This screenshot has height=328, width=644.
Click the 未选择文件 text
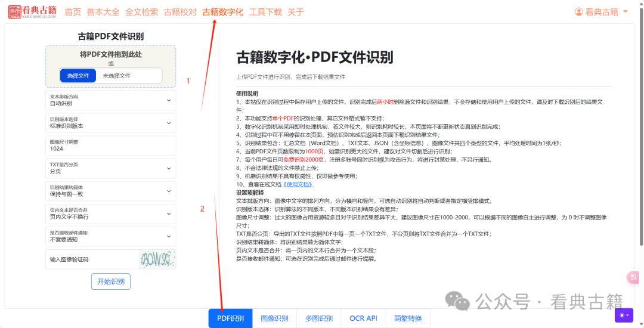[x=117, y=76]
